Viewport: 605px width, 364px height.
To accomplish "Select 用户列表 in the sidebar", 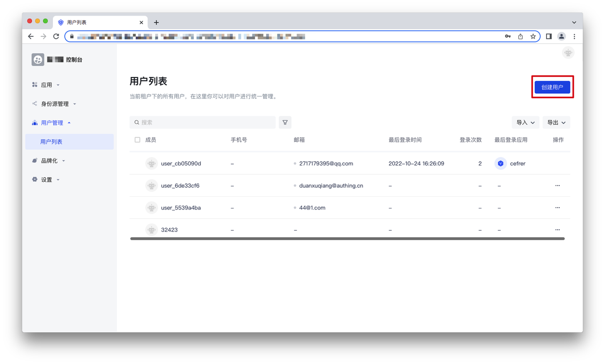I will pos(52,142).
